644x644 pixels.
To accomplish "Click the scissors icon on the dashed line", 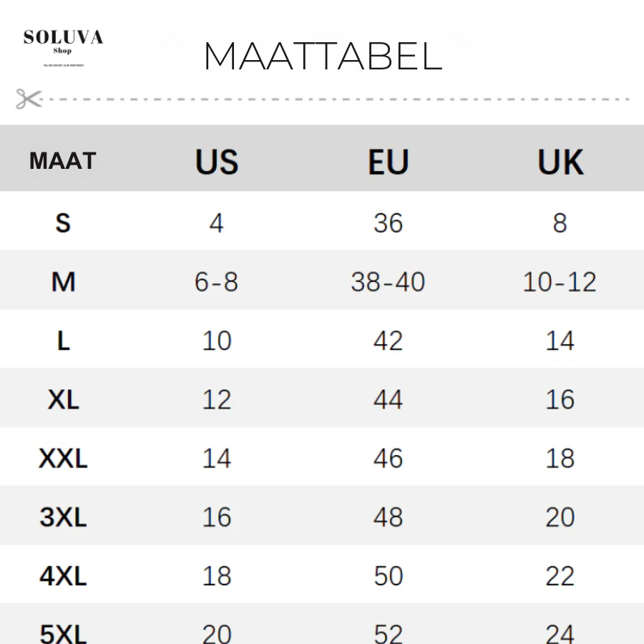I will [29, 99].
